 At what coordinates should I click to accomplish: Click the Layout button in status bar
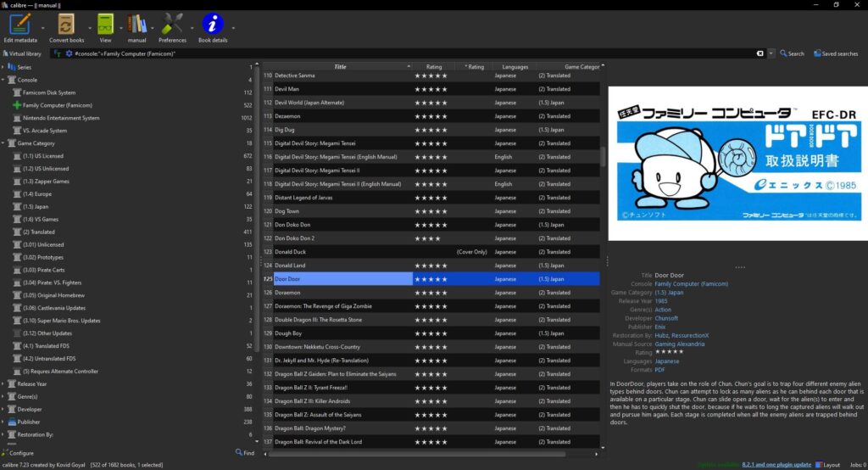827,464
